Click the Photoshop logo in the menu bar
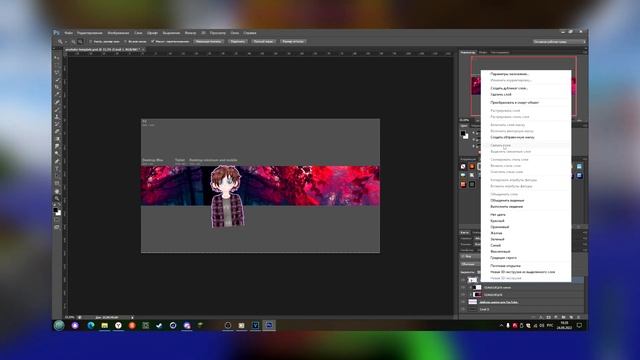640x360 pixels. [x=56, y=33]
